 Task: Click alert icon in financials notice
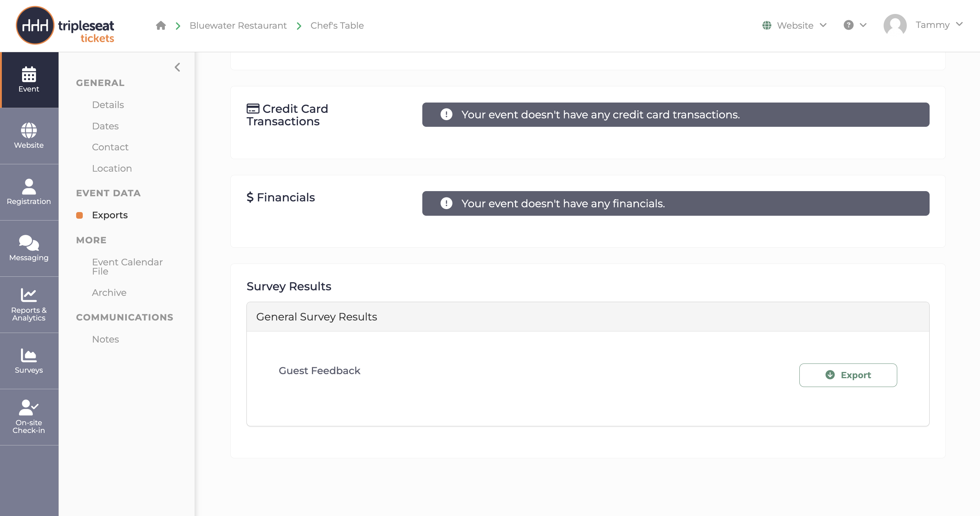(x=446, y=203)
